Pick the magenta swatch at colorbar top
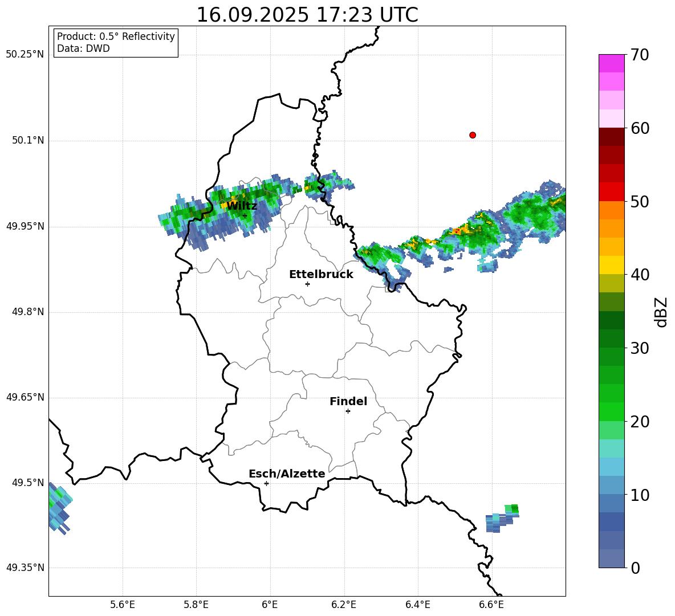The width and height of the screenshot is (675, 616). click(x=611, y=63)
